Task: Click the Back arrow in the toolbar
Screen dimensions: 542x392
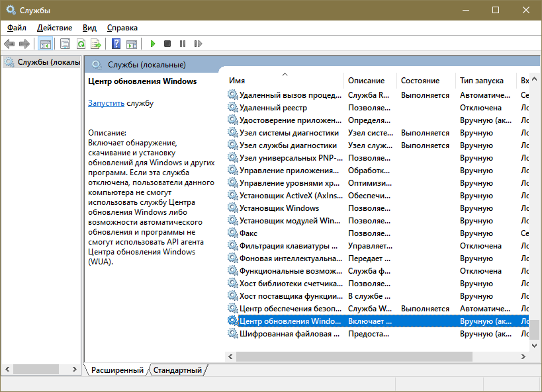Action: tap(9, 44)
